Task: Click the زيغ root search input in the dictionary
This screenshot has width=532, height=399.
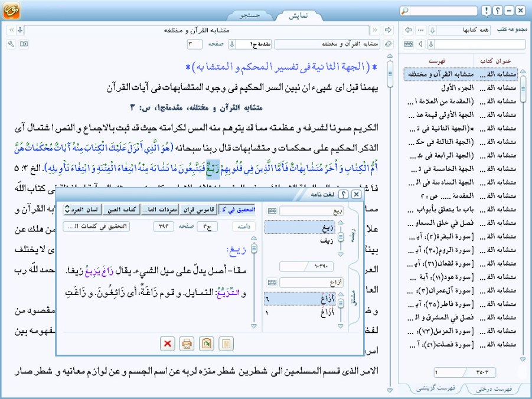Action: pos(311,211)
